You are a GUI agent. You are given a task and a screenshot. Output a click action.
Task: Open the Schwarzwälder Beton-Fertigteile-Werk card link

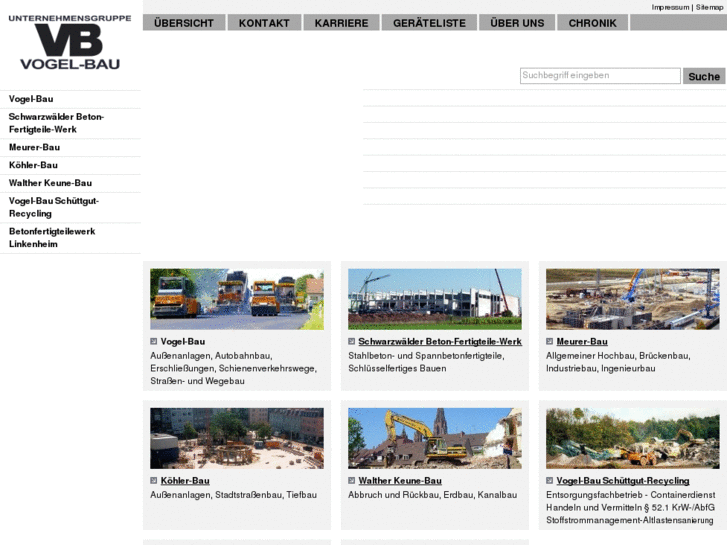(440, 342)
